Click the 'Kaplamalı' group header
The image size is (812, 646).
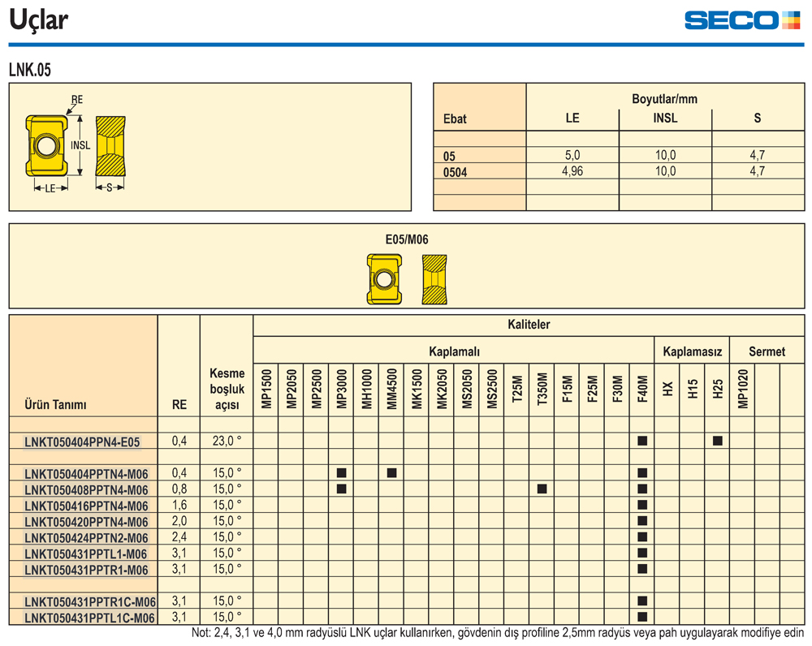point(454,351)
